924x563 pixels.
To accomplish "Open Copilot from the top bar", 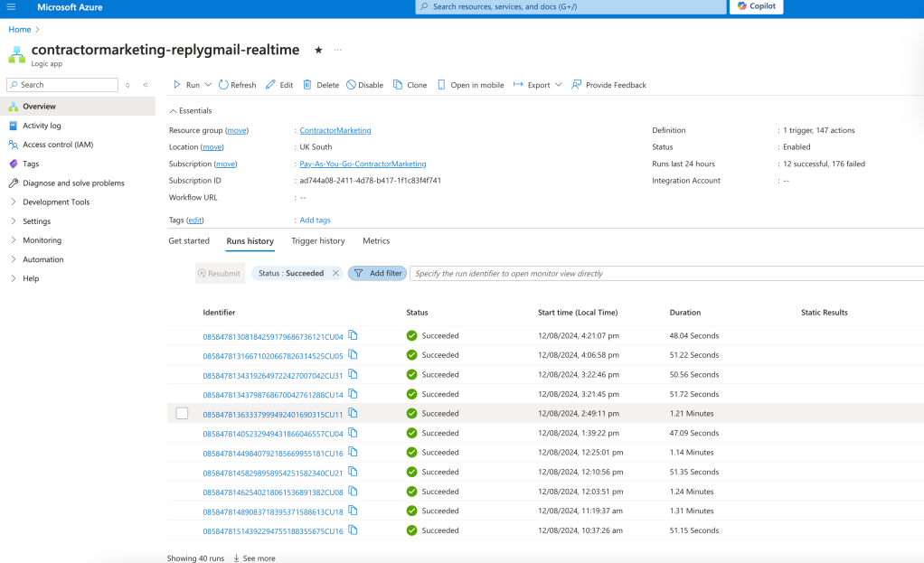I will [x=757, y=6].
